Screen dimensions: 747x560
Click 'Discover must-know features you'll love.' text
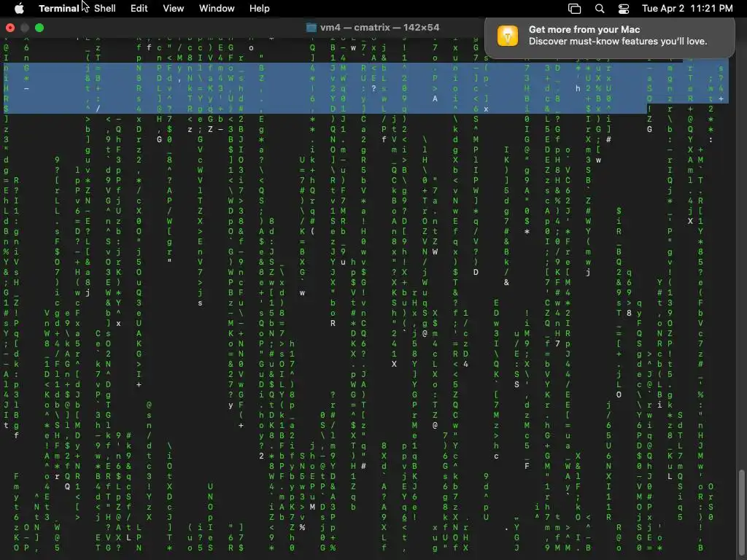(617, 42)
